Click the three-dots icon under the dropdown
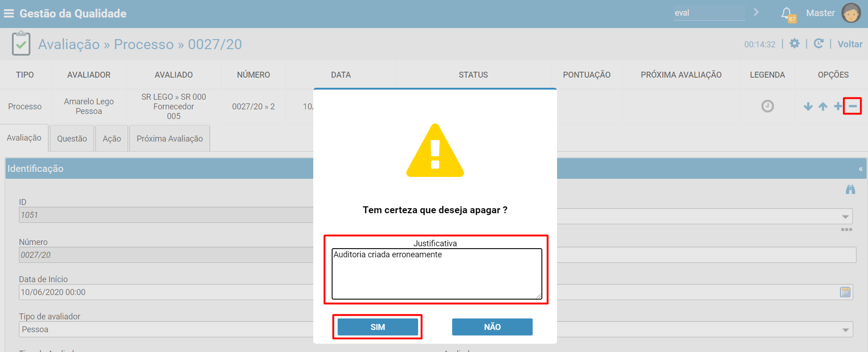The image size is (868, 352). pyautogui.click(x=847, y=229)
